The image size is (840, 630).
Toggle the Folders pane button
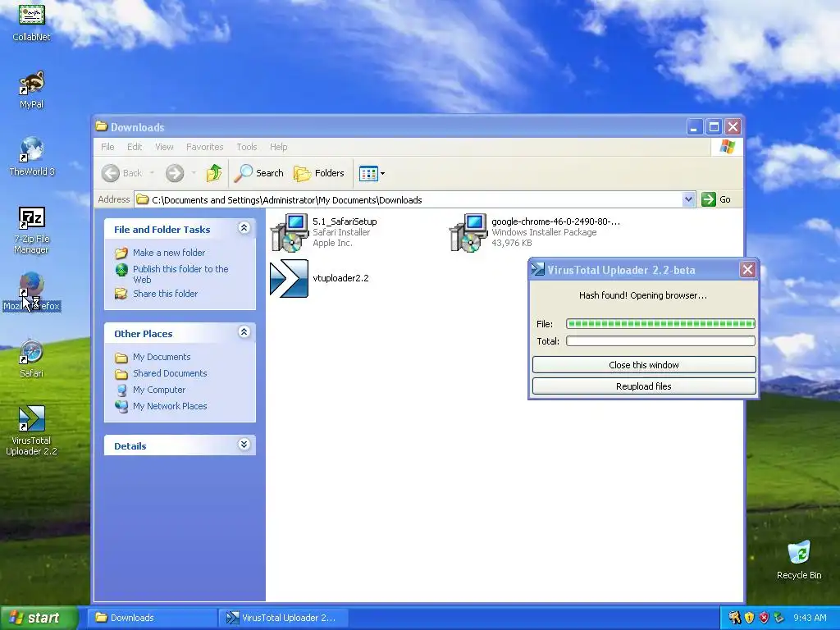[x=319, y=173]
